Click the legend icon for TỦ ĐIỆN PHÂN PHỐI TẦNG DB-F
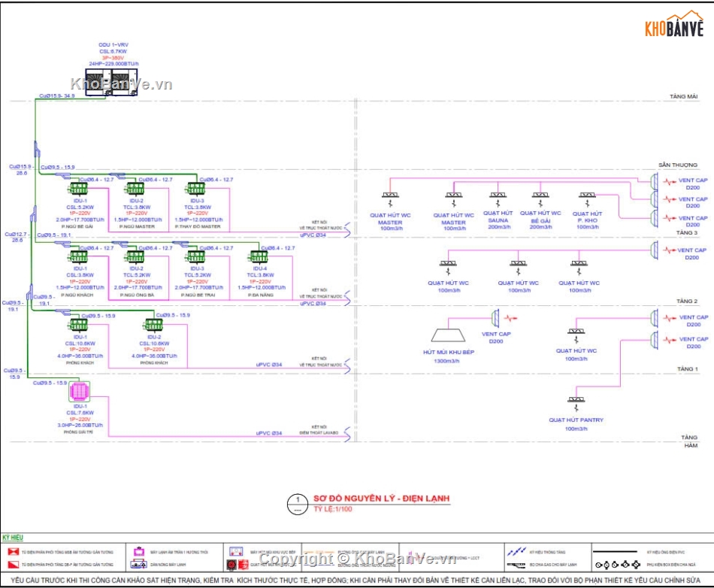The image size is (714, 588). pos(14,565)
